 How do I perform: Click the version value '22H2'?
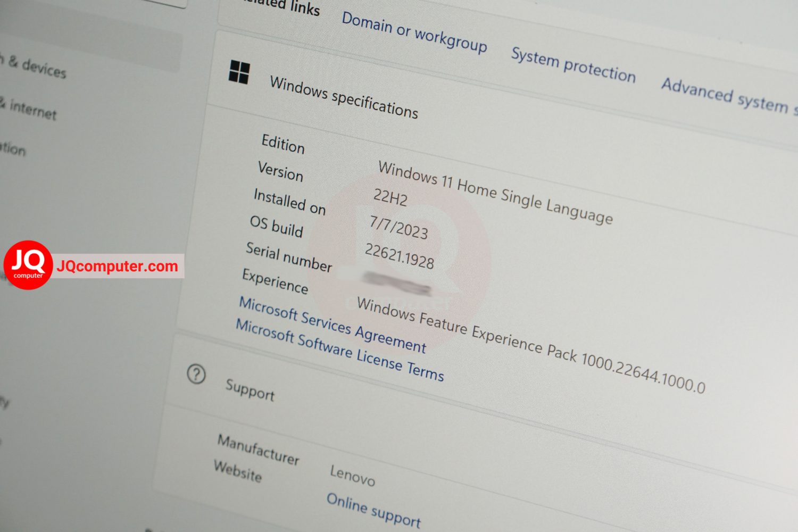[x=390, y=197]
